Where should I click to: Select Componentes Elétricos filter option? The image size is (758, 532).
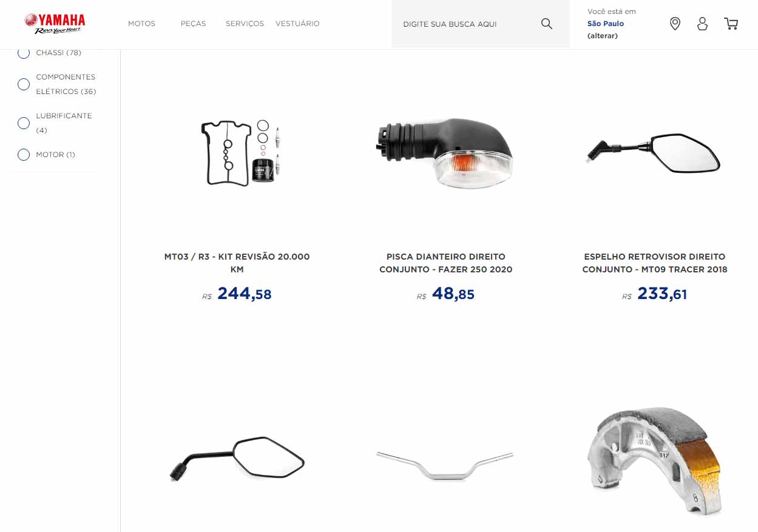[24, 84]
